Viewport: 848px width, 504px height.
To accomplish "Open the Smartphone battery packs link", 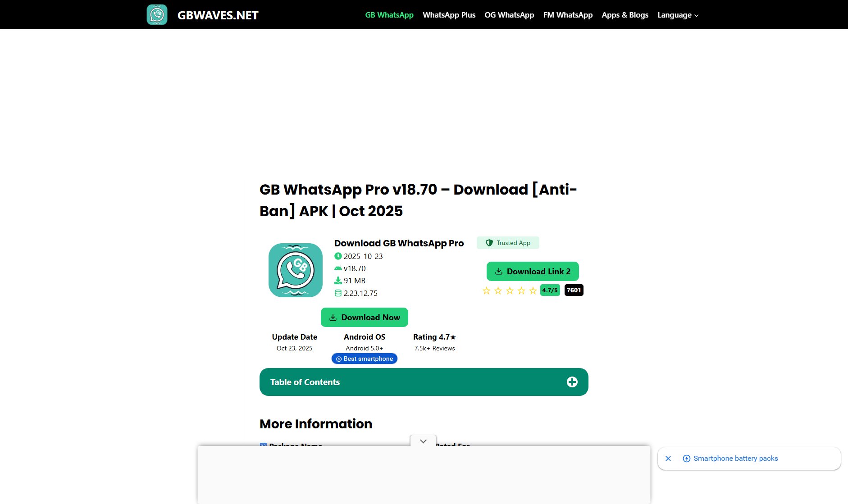I will [735, 459].
